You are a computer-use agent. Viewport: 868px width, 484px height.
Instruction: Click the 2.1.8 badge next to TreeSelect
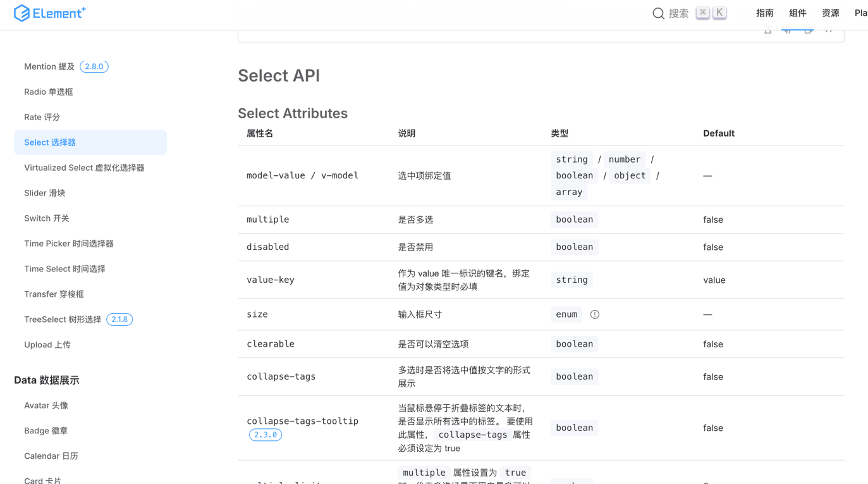(119, 320)
